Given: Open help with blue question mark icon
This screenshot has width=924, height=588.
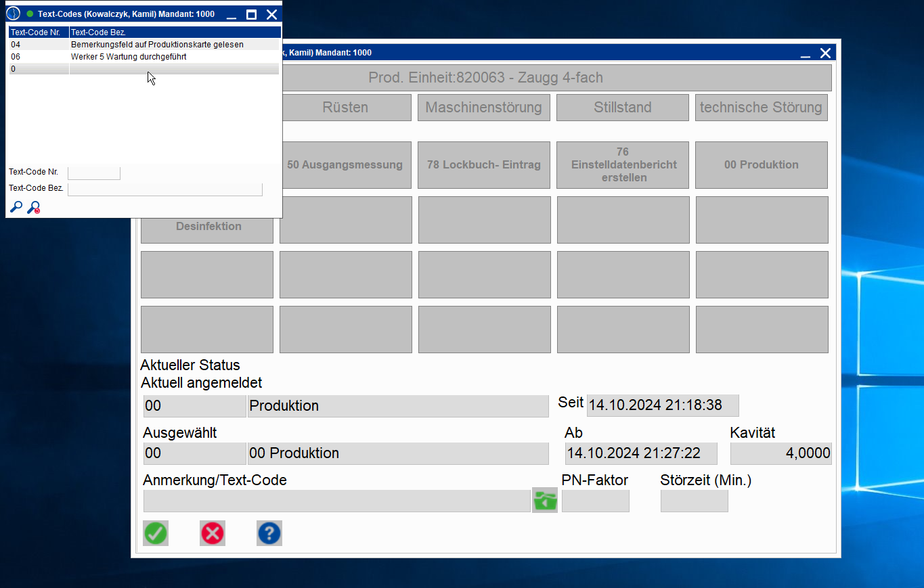Looking at the screenshot, I should coord(269,533).
